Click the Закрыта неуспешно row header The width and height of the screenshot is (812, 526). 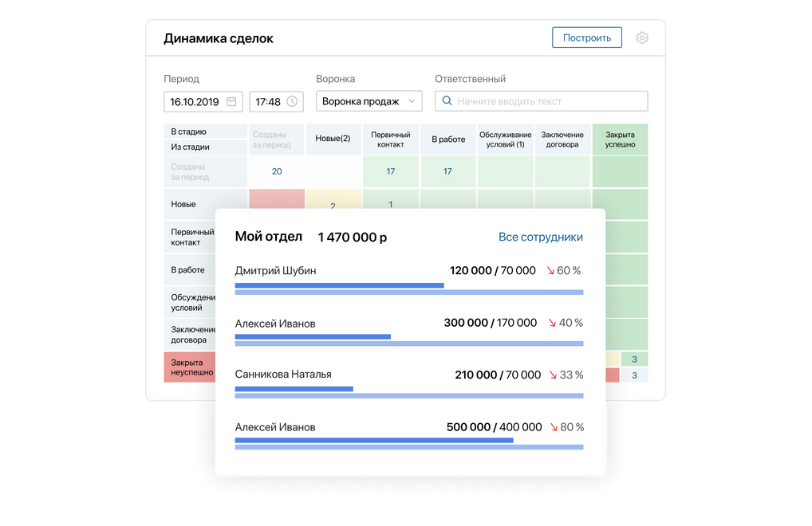(x=189, y=366)
